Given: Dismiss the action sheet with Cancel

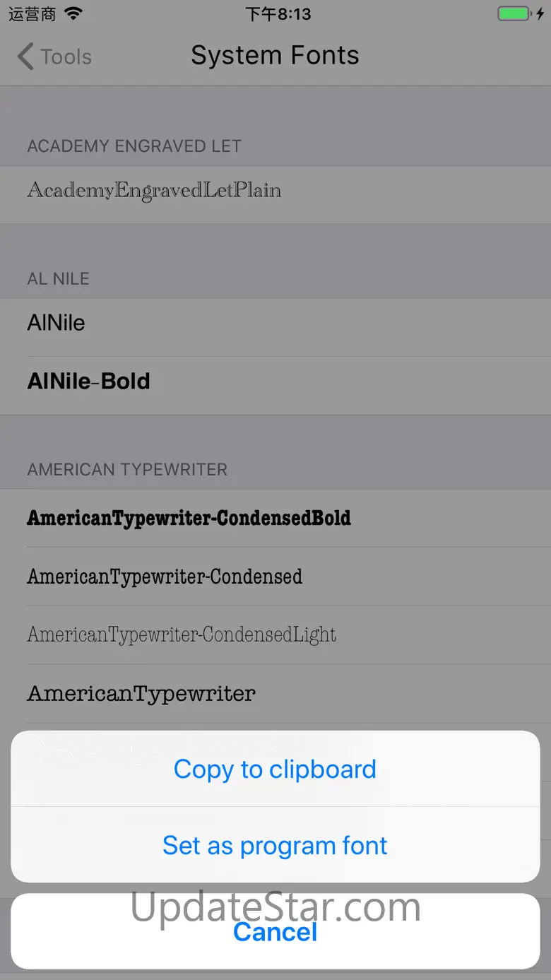Looking at the screenshot, I should 275,931.
